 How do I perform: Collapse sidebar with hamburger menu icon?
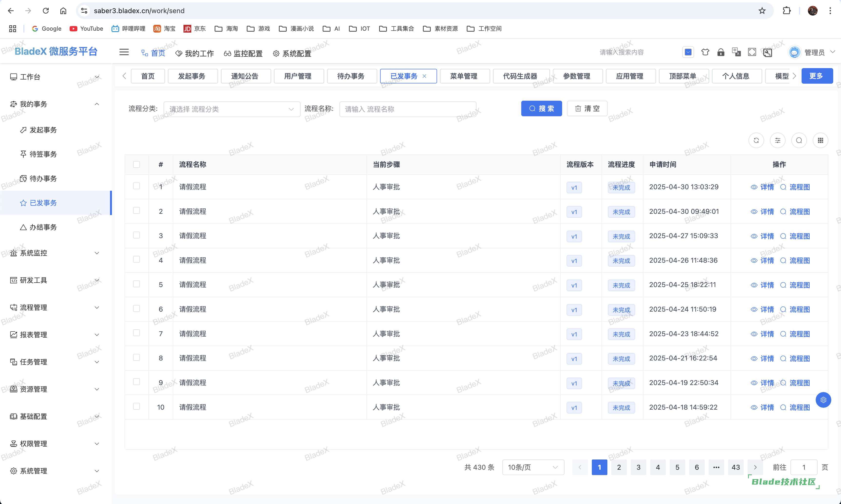click(x=124, y=52)
